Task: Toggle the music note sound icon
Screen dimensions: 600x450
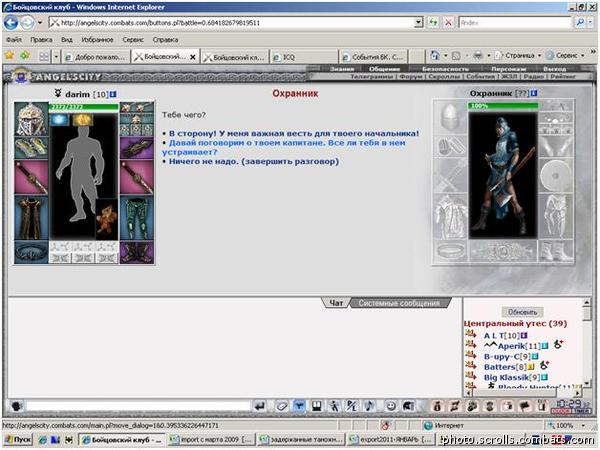Action: click(x=369, y=406)
